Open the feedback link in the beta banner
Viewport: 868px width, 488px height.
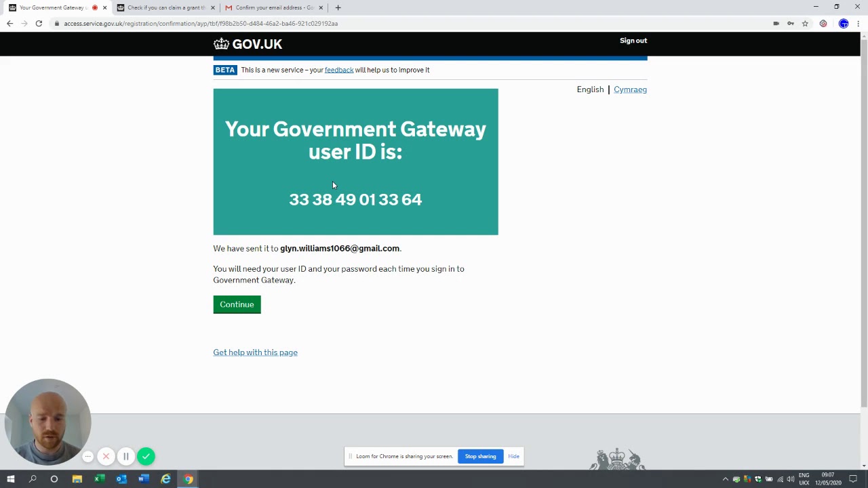coord(339,70)
